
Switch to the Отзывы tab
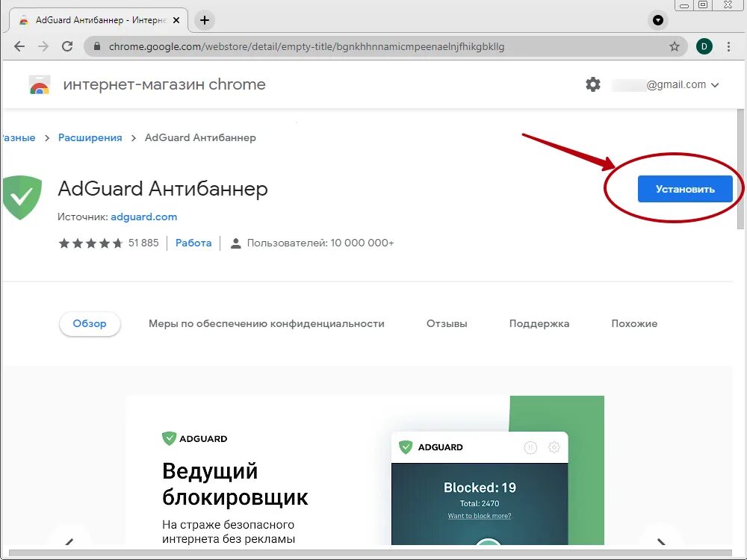point(447,324)
